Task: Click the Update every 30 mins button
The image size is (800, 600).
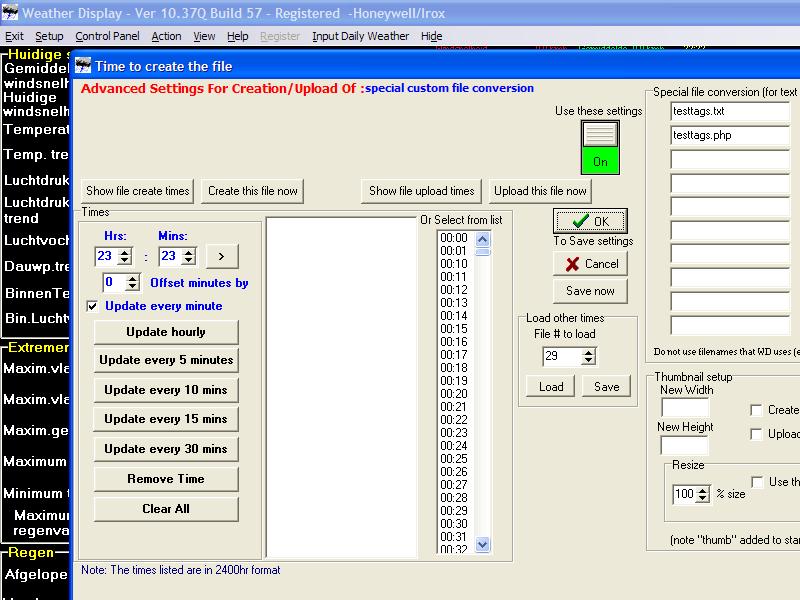Action: 166,449
